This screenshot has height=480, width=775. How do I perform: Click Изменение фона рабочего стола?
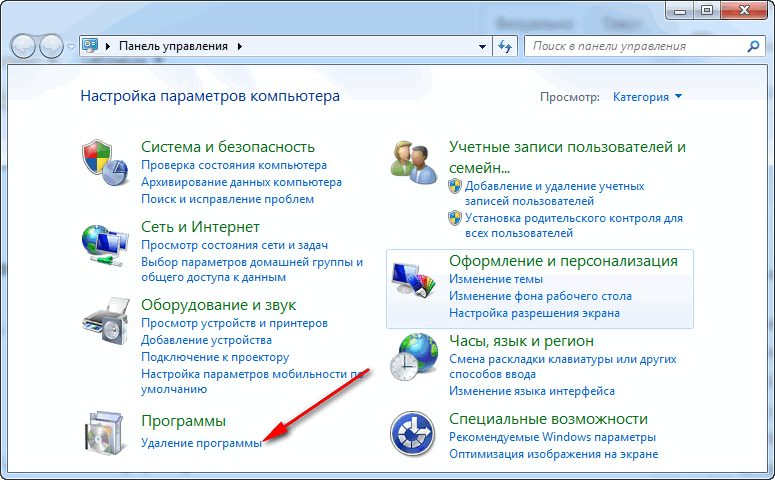[x=540, y=296]
